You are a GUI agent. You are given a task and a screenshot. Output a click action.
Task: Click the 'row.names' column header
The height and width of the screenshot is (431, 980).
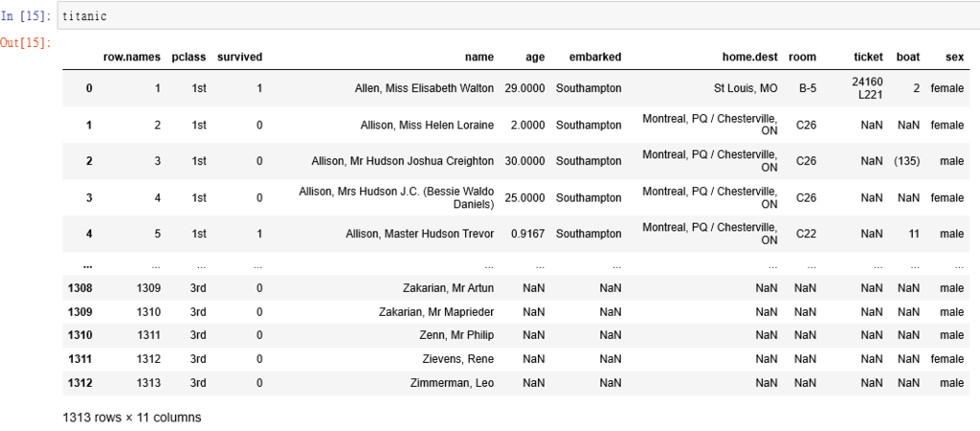132,57
